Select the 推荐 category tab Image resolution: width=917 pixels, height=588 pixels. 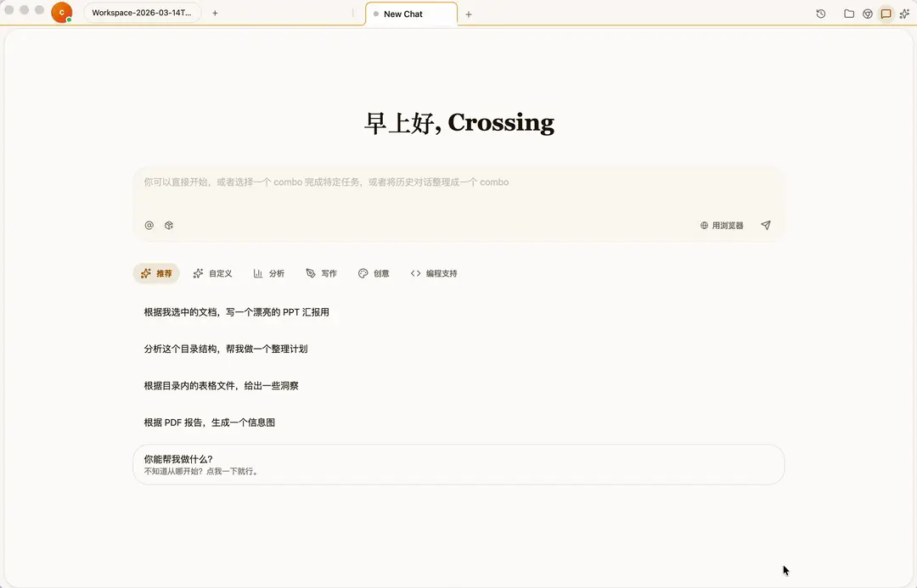coord(156,273)
